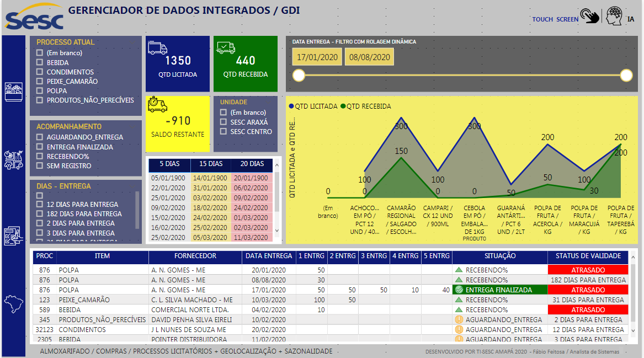The height and width of the screenshot is (358, 644).
Task: Sort table by DATA ENTREGA header
Action: [269, 256]
